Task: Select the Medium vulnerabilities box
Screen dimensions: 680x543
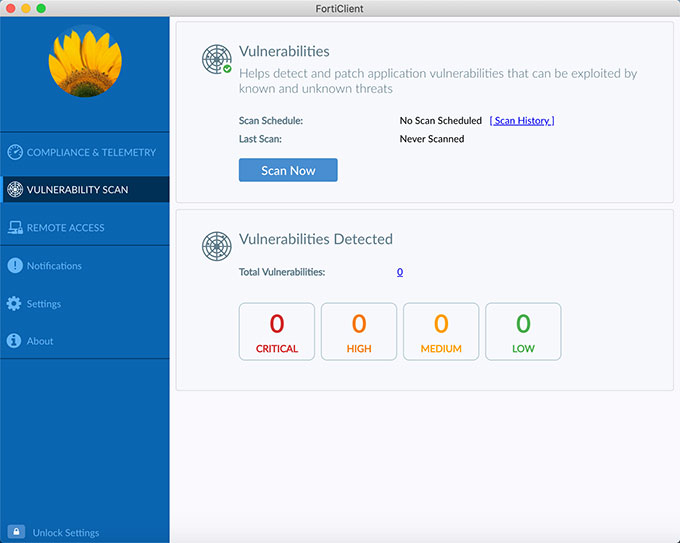Action: 441,331
